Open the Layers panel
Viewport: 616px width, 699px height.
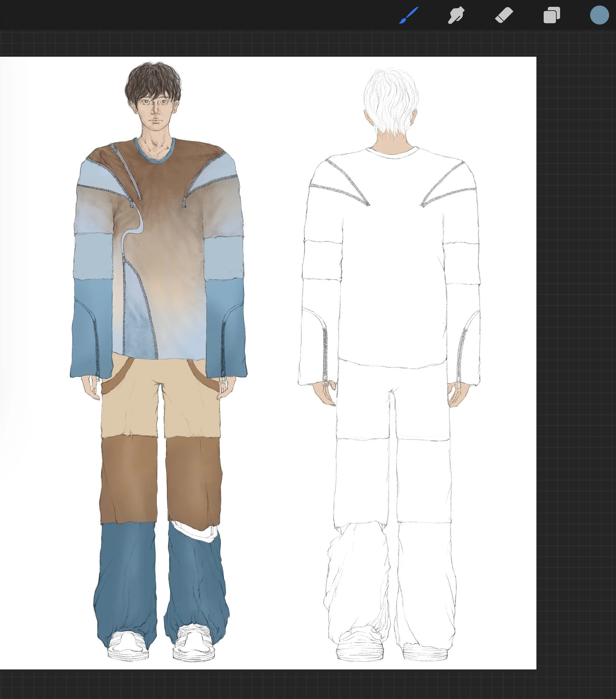click(552, 15)
